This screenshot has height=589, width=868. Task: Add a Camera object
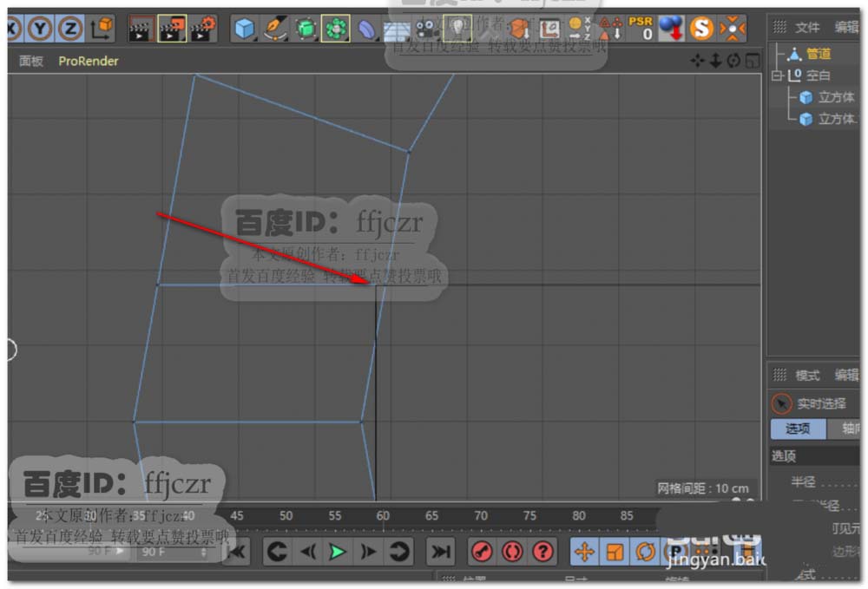coord(426,29)
